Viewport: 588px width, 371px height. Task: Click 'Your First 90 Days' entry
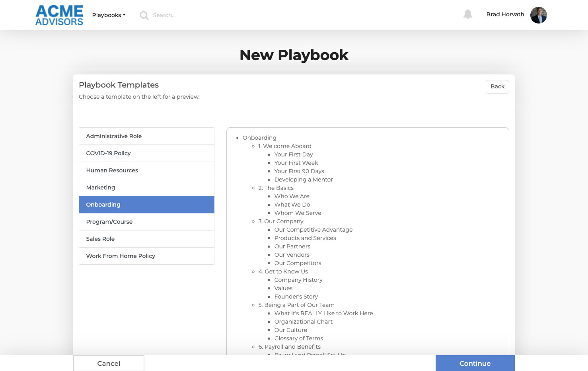(299, 171)
